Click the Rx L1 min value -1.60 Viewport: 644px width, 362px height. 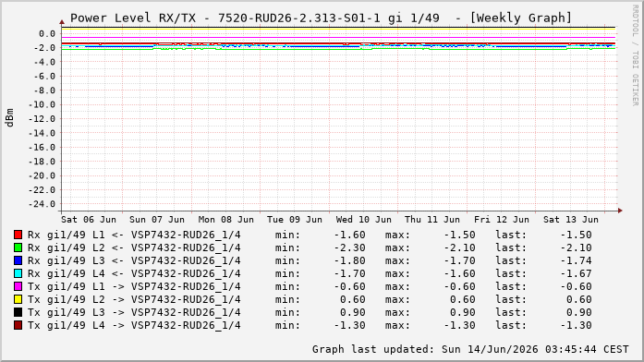(x=349, y=235)
